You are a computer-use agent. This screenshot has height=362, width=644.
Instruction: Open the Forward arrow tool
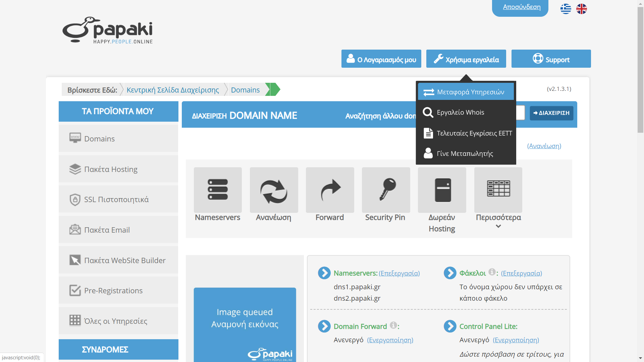(x=330, y=190)
